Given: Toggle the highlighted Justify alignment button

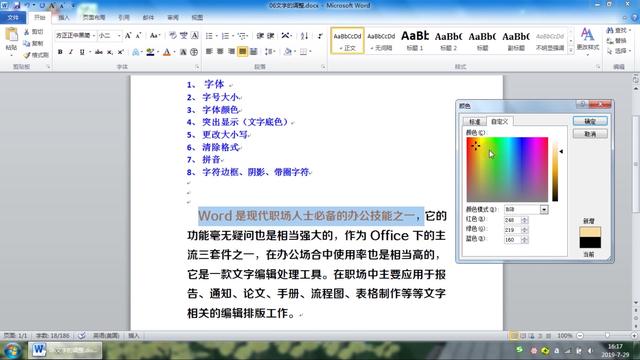Looking at the screenshot, I should pyautogui.click(x=242, y=51).
